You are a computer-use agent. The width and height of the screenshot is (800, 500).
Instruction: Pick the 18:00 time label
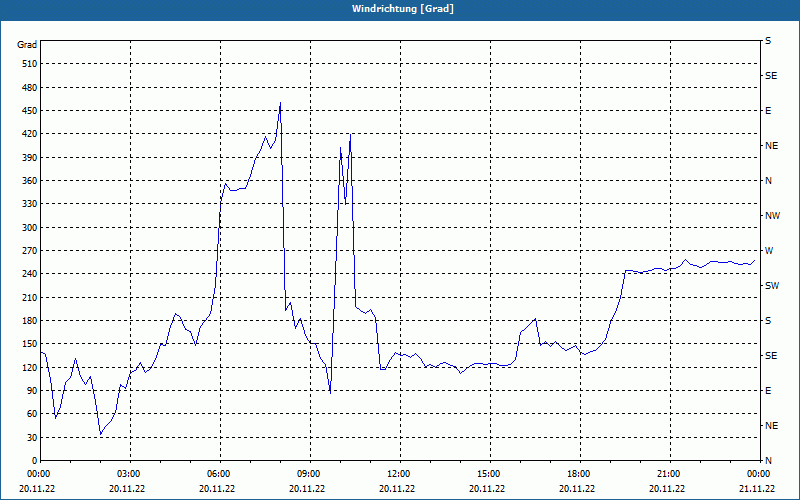click(x=580, y=474)
